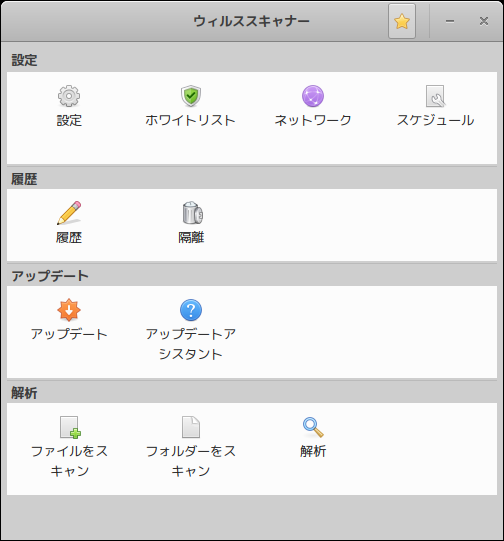The width and height of the screenshot is (504, 541).
Task: Open the ネットワーク purple globe icon
Action: point(313,96)
